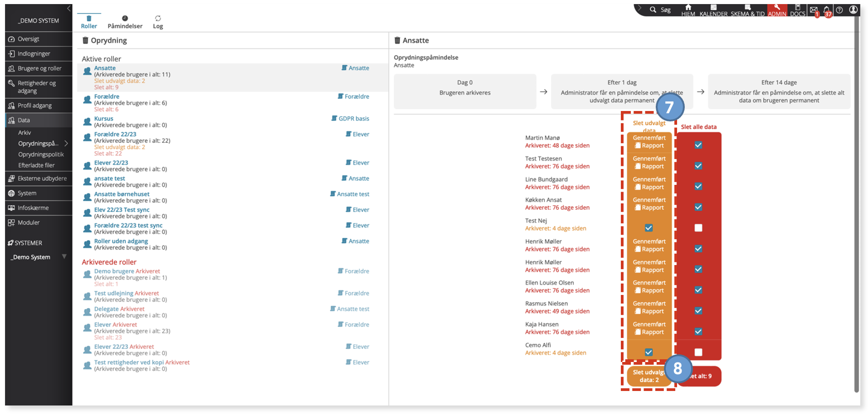
Task: Toggle Slet alle data checkbox for Køkken Ansat
Action: click(x=698, y=207)
